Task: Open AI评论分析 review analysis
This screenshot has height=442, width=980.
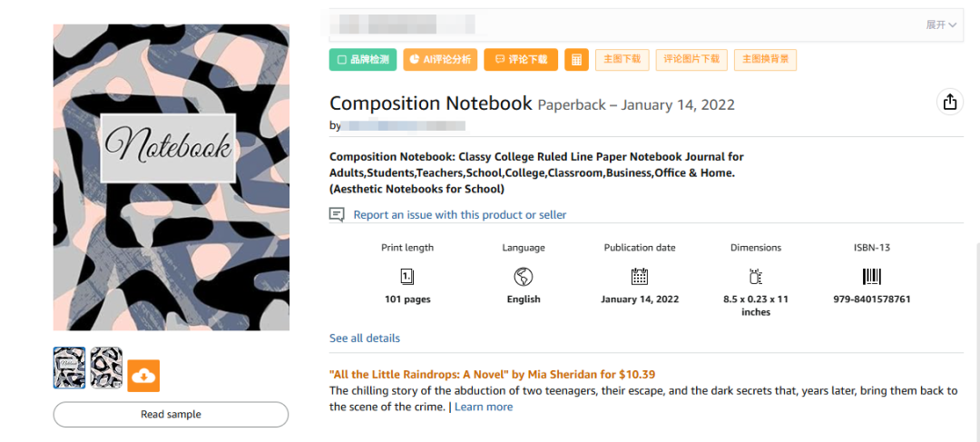Action: tap(441, 59)
